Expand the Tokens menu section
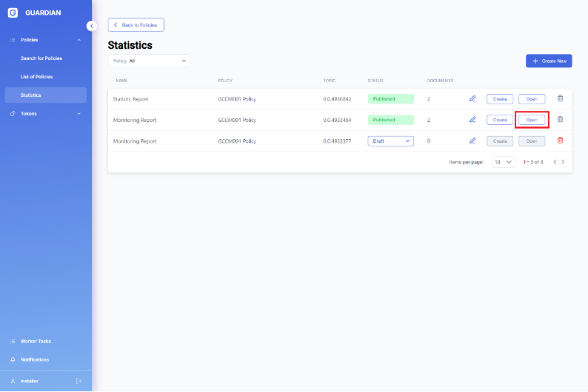 tap(78, 114)
